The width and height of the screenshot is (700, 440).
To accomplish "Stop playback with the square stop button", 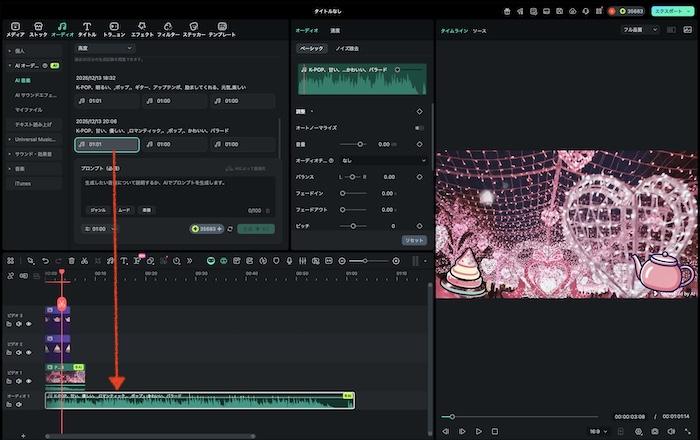I will (495, 432).
